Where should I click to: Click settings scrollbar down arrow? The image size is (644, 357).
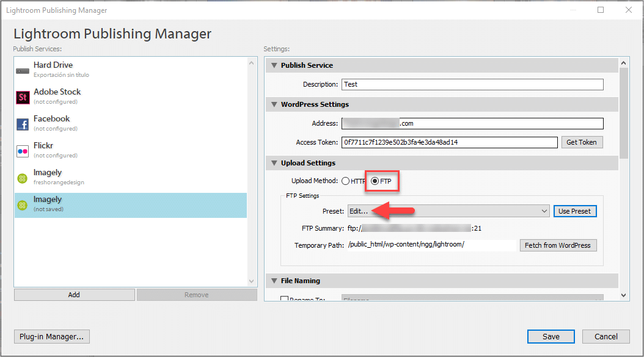(x=623, y=295)
